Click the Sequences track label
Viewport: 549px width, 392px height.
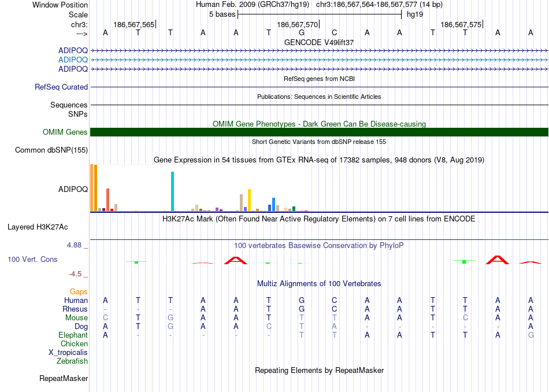pos(69,105)
